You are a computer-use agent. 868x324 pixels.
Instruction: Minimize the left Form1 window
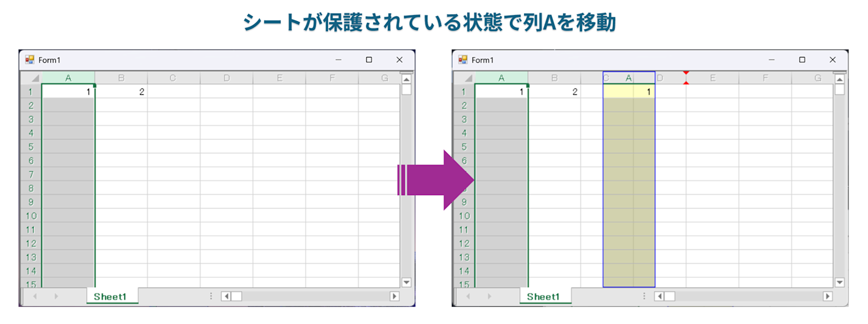[339, 60]
